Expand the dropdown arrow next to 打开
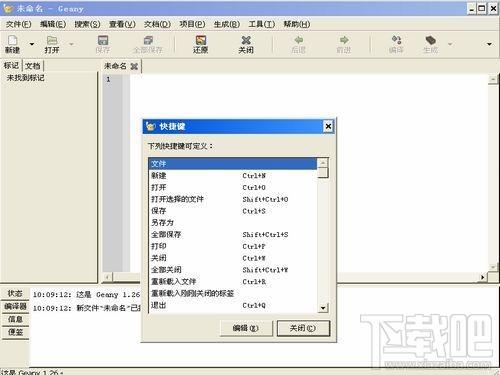Image resolution: width=500 pixels, height=375 pixels. click(x=71, y=44)
